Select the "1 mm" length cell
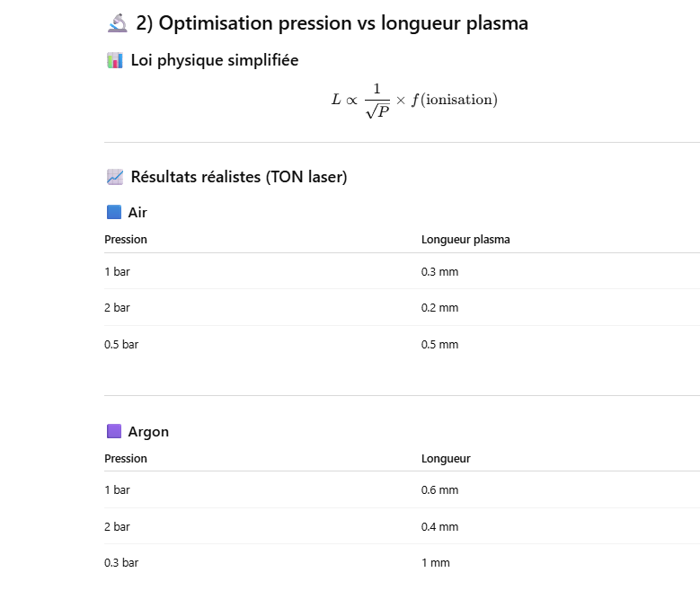The image size is (700, 599). 435,563
